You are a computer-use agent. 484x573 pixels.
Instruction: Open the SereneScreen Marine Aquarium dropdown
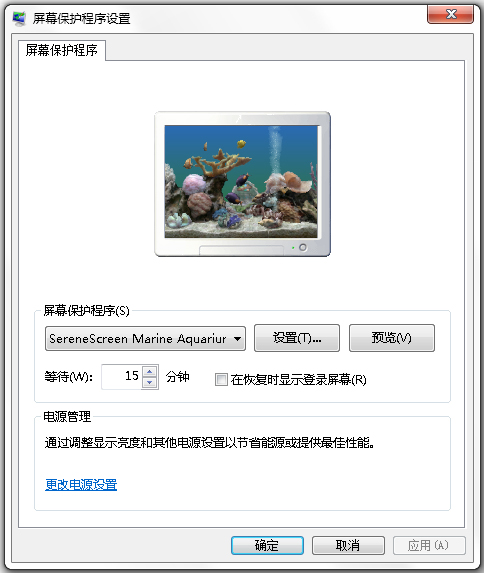coord(145,339)
